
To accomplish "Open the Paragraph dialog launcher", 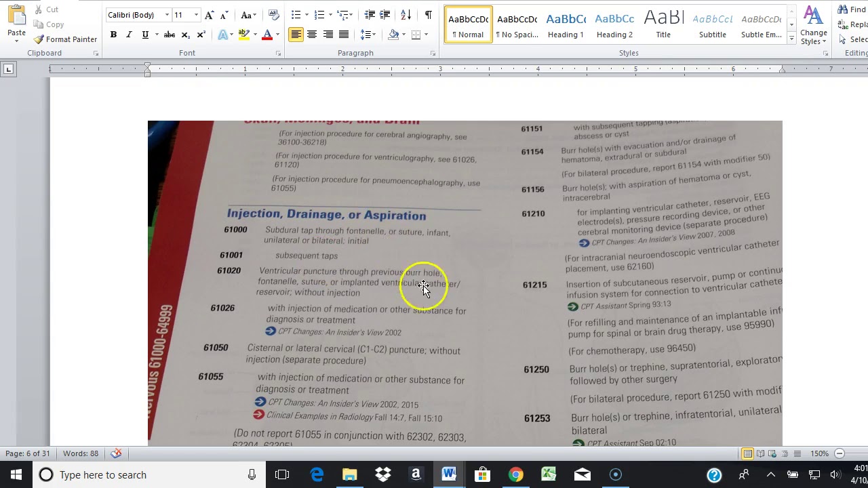I will (433, 53).
